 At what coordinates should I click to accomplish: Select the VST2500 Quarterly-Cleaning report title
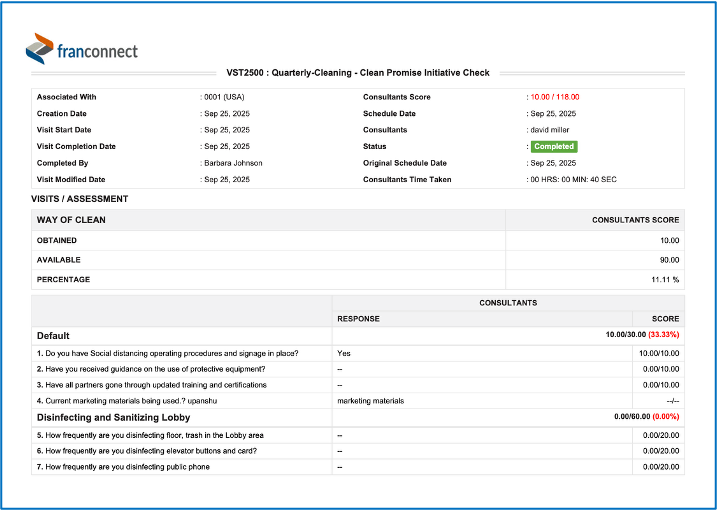(358, 73)
